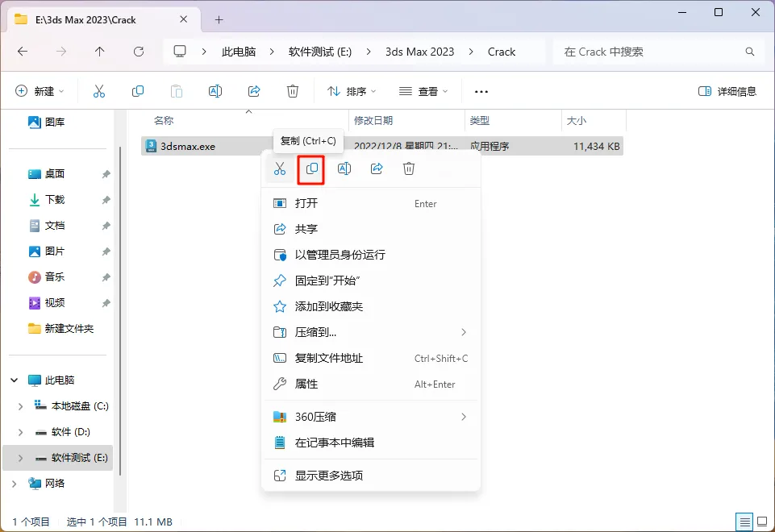Click the Share icon in the context menu
This screenshot has height=532, width=775.
[x=377, y=169]
